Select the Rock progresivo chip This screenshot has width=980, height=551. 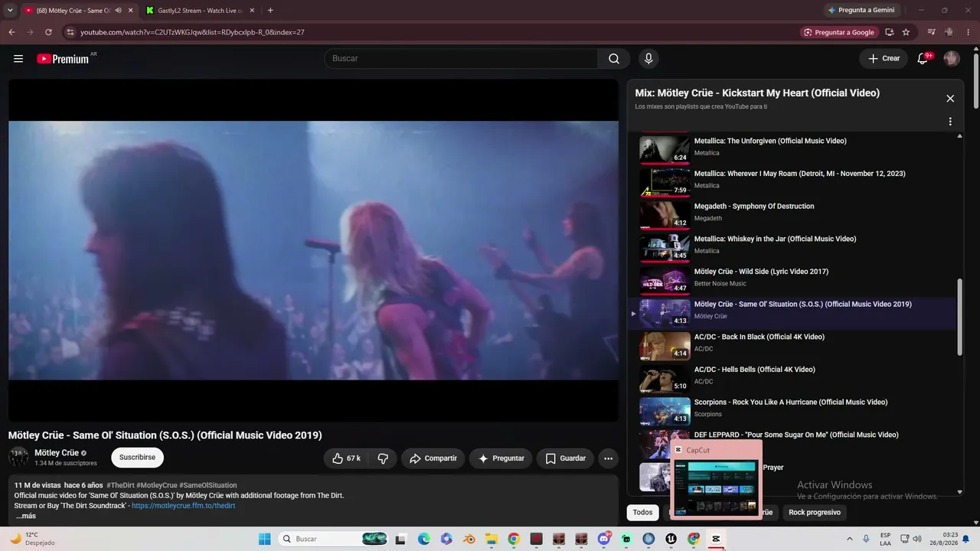(815, 512)
